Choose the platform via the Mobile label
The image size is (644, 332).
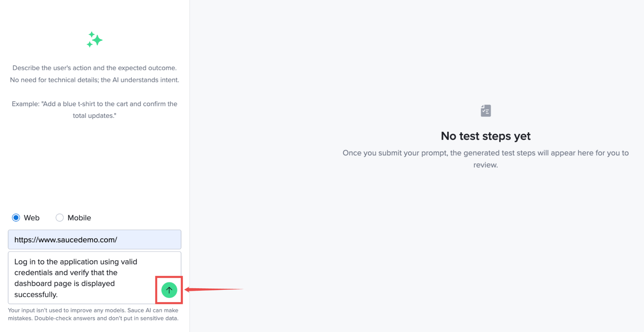point(79,218)
